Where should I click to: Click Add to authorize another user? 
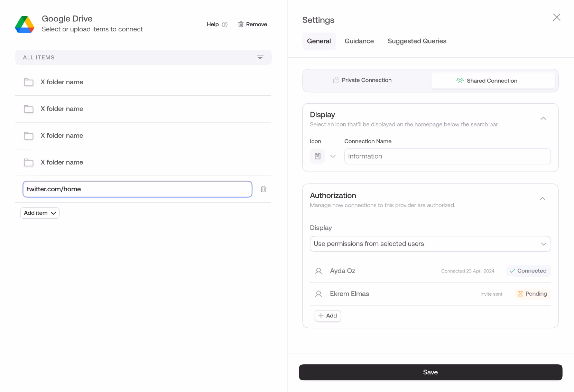click(x=327, y=316)
